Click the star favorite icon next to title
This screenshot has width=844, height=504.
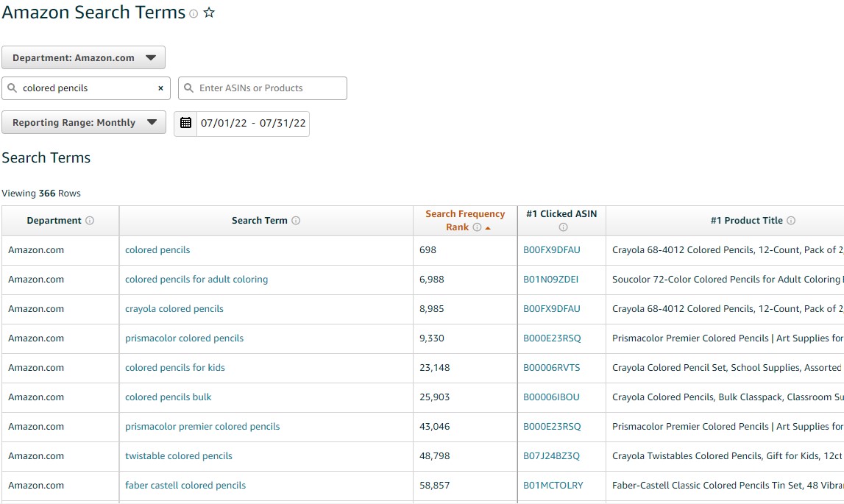click(x=209, y=13)
